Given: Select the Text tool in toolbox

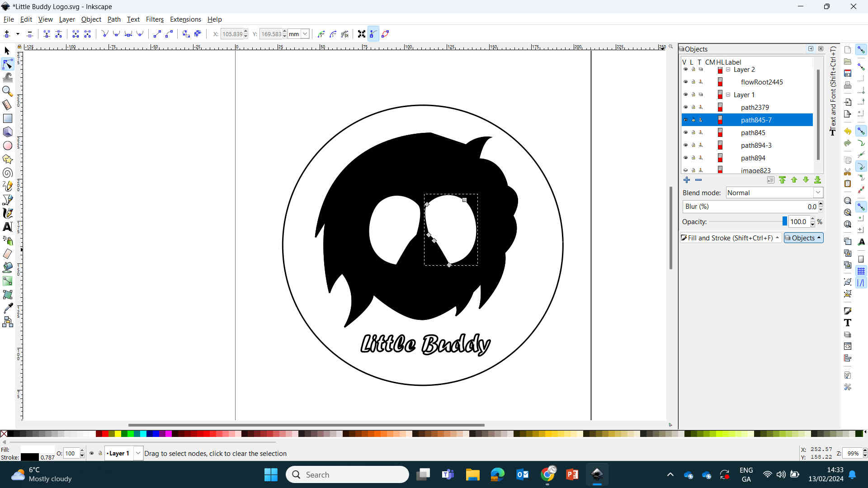Looking at the screenshot, I should (7, 227).
